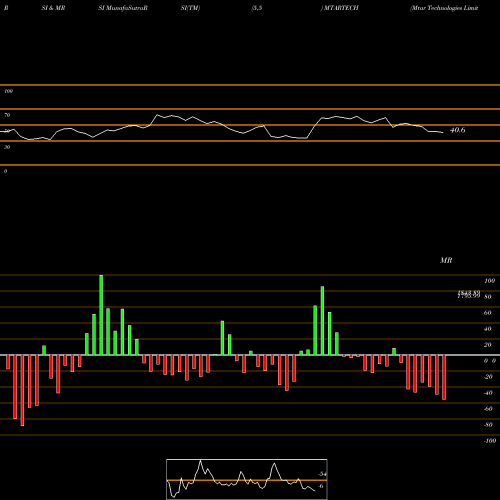Screen dimensions: 500x500
Task: Click the 80 label on the MR axis
Action: (x=488, y=297)
